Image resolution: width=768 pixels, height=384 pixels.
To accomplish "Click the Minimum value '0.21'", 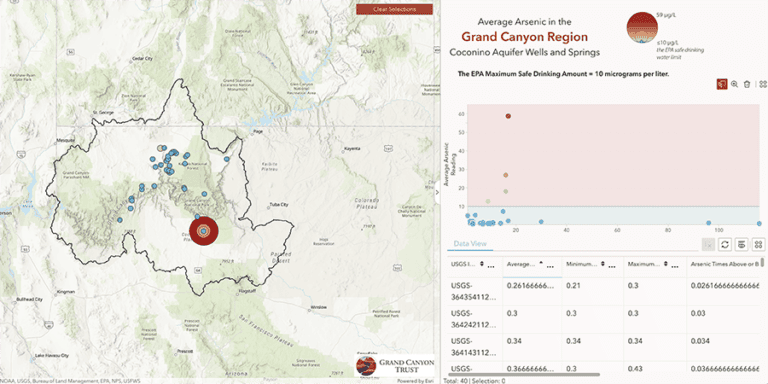I will (572, 285).
